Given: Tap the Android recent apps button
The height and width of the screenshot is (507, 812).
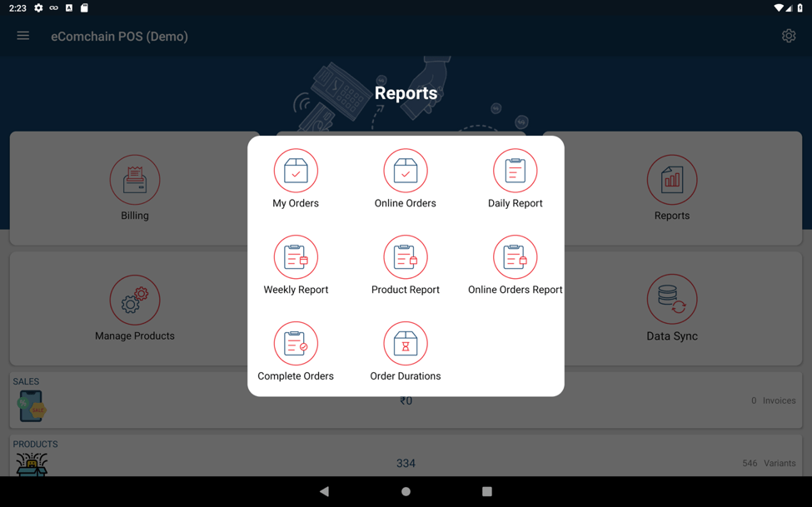Looking at the screenshot, I should point(487,491).
